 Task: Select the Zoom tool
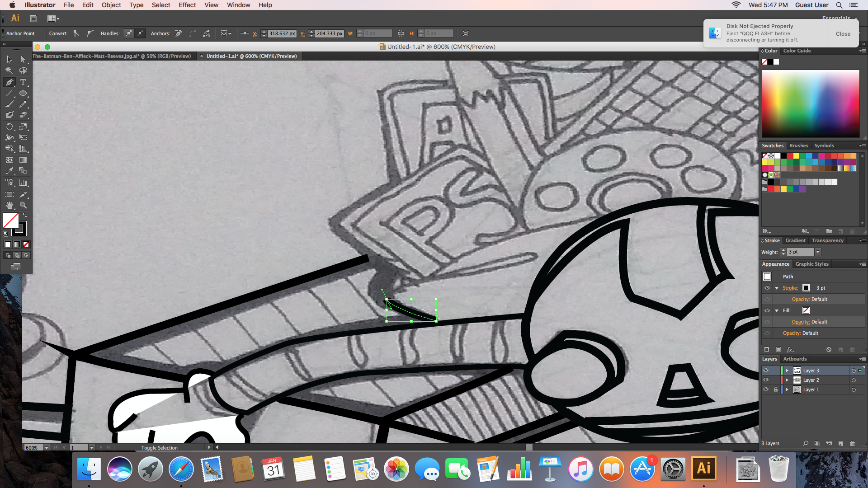click(23, 205)
